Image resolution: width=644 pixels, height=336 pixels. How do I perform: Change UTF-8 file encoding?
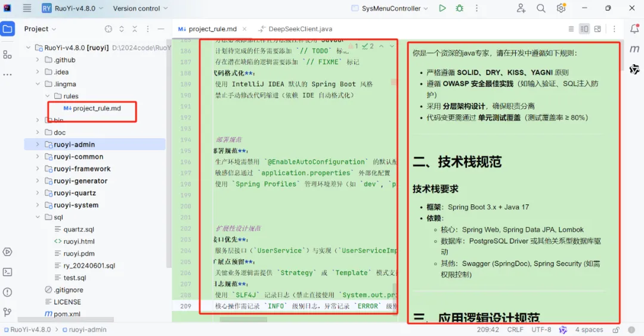pos(541,329)
